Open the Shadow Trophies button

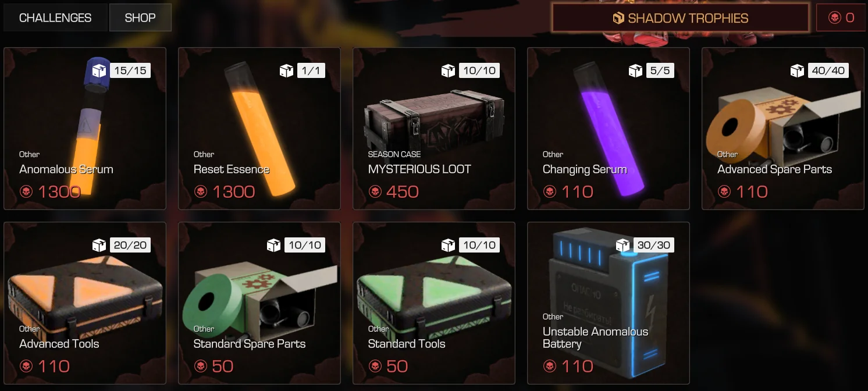pyautogui.click(x=680, y=18)
